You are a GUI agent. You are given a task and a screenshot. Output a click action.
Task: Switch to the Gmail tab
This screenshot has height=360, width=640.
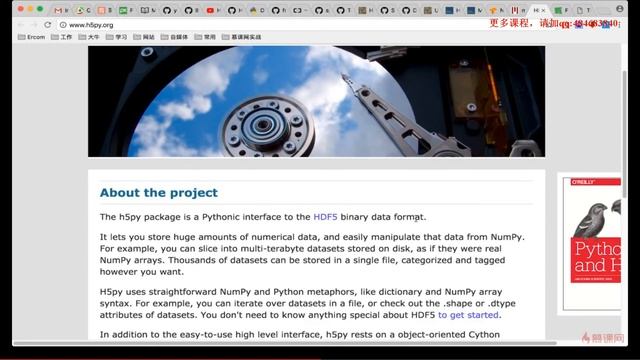tap(61, 10)
